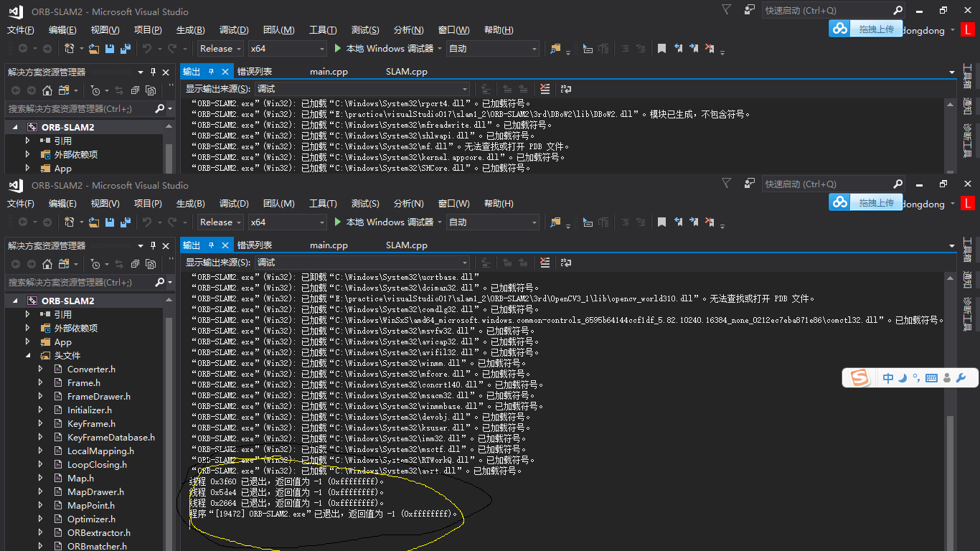Click Save icon in upper window toolbar
The image size is (980, 551).
pos(110,49)
